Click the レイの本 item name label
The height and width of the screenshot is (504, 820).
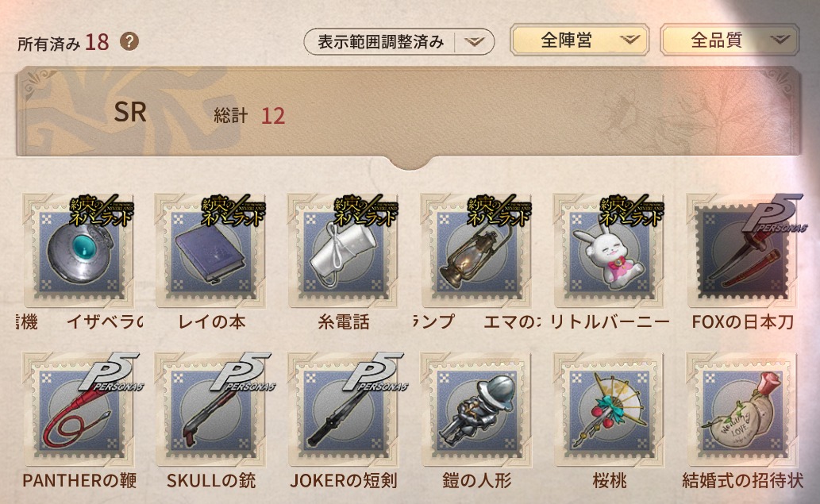pos(211,321)
